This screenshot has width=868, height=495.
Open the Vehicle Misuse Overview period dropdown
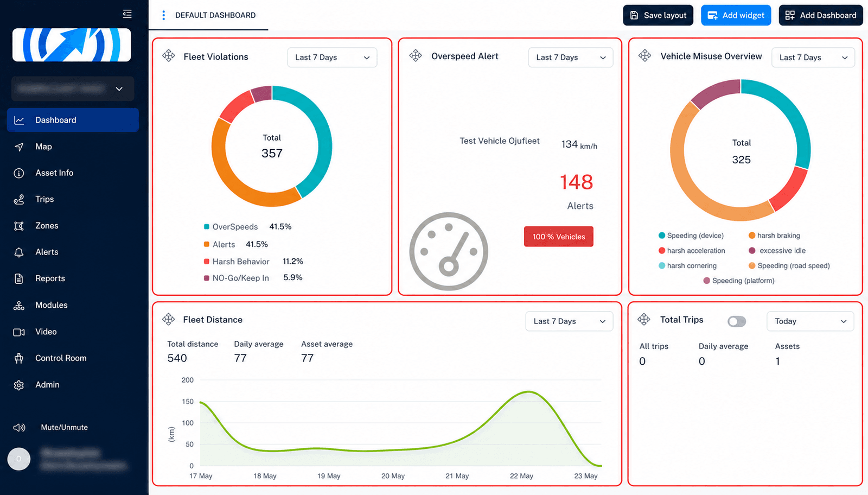[x=813, y=58]
